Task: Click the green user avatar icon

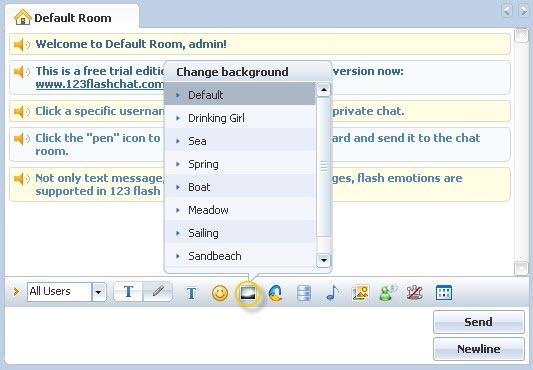Action: 388,292
